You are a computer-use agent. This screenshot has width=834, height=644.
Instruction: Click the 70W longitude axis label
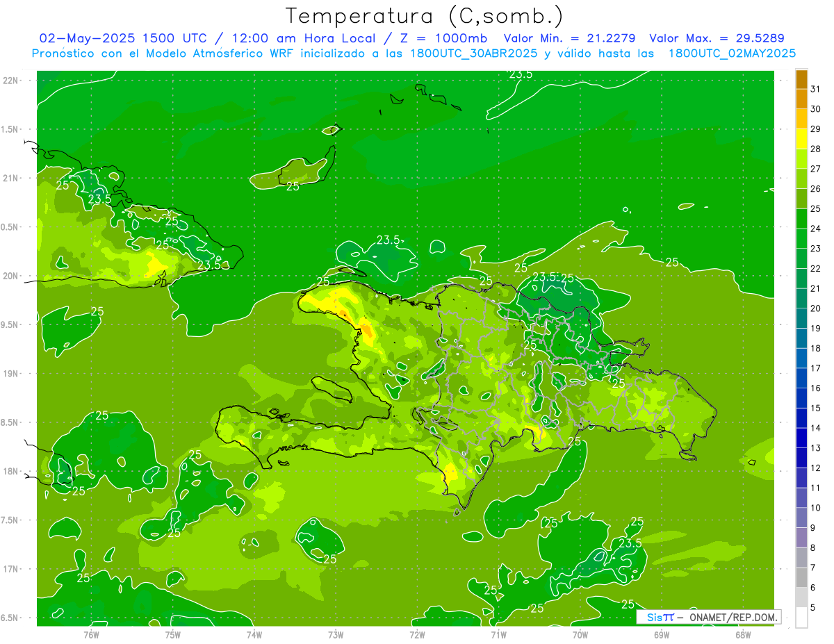point(580,635)
